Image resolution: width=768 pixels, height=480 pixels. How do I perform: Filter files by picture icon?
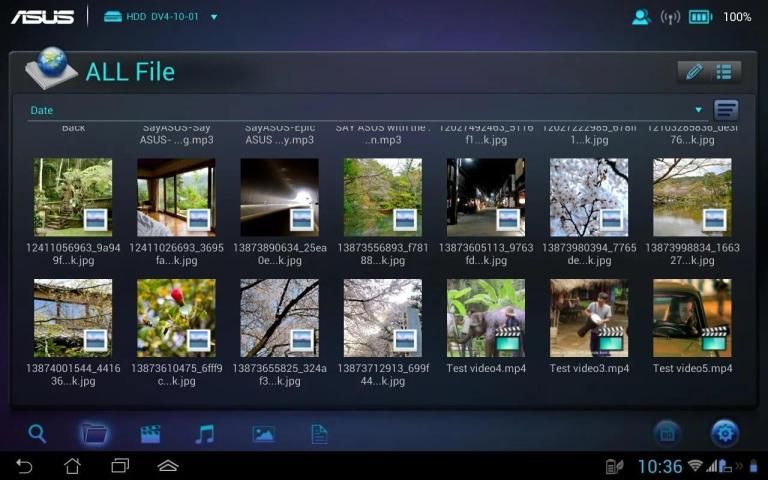click(263, 434)
